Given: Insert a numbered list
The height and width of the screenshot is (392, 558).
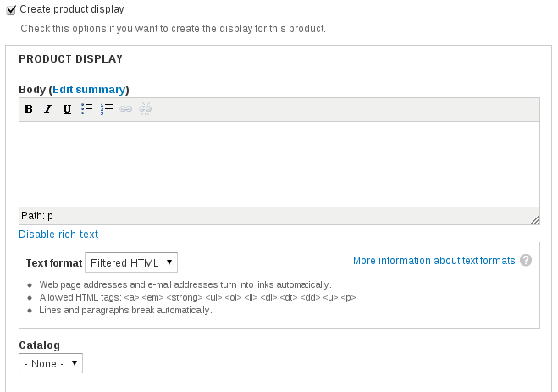Looking at the screenshot, I should [107, 109].
